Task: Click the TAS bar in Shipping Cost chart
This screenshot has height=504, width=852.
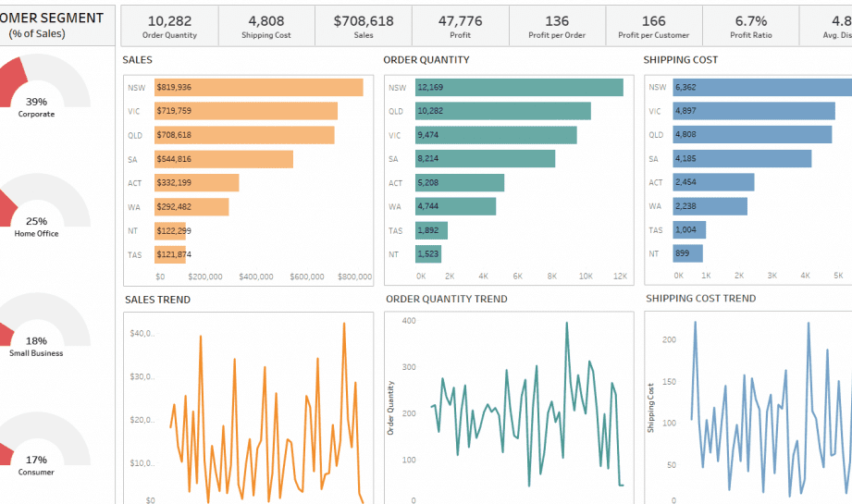Action: [689, 229]
